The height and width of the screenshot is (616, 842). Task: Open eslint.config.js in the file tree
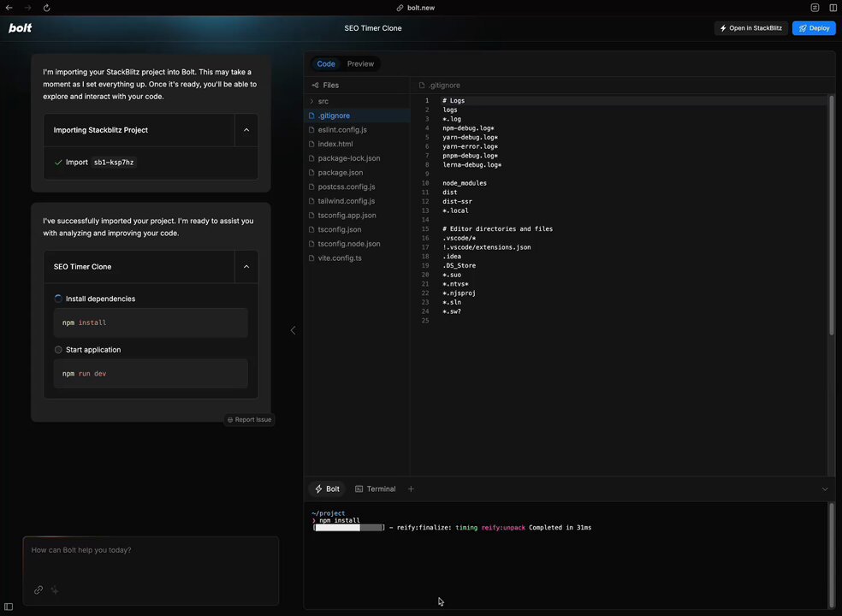357,129
